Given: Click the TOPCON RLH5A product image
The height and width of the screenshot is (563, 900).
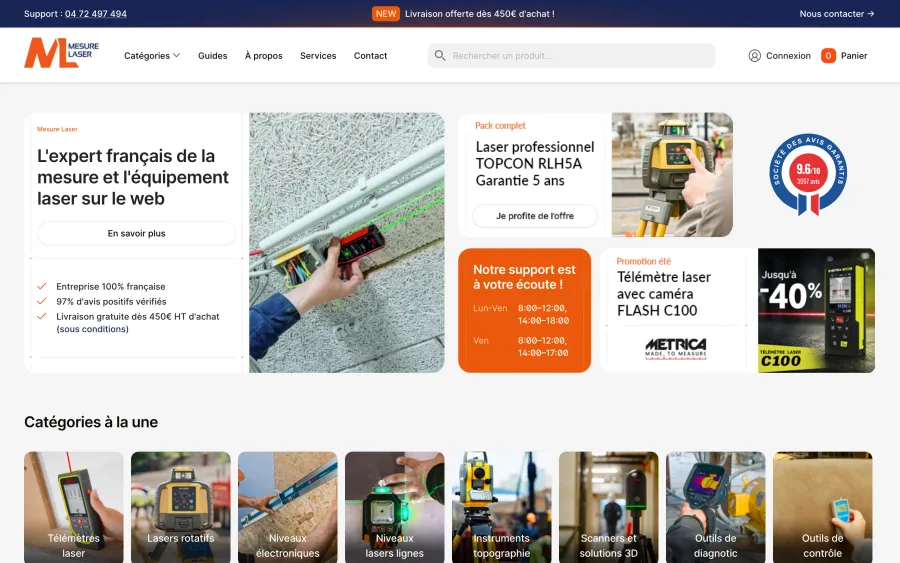Looking at the screenshot, I should (672, 174).
